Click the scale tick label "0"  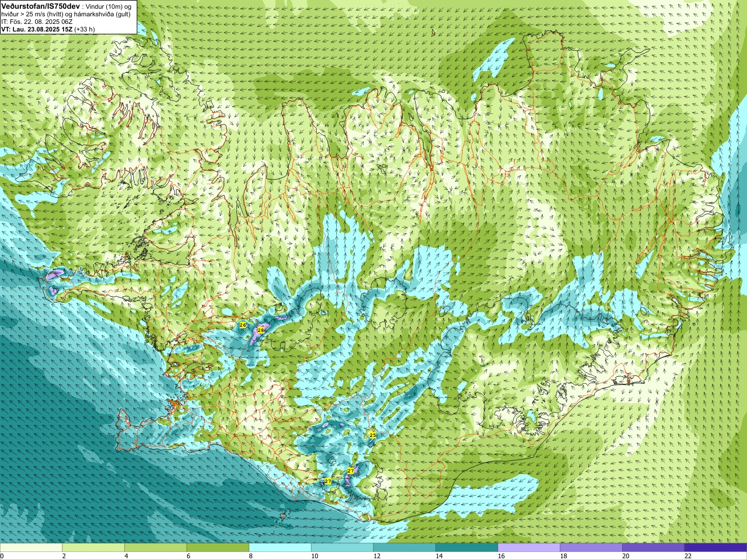(x=2, y=556)
